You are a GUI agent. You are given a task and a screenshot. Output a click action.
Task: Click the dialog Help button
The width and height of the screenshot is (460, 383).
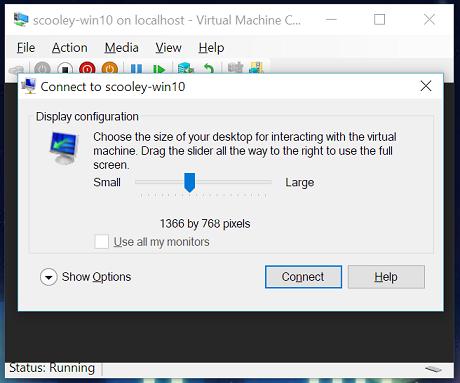coord(386,277)
